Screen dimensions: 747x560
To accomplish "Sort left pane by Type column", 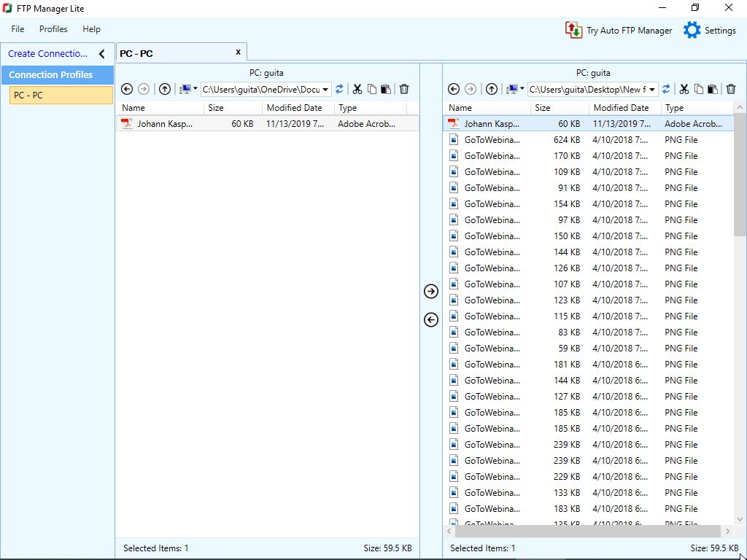I will click(371, 108).
